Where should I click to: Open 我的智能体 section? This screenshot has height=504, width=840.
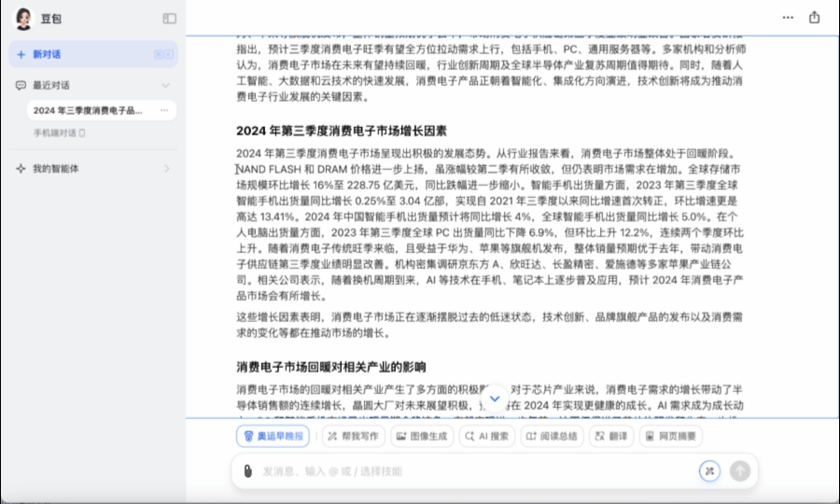tap(93, 169)
